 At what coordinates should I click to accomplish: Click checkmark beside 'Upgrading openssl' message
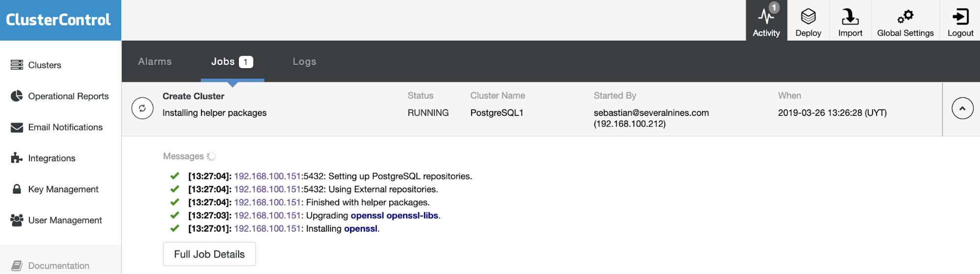175,215
